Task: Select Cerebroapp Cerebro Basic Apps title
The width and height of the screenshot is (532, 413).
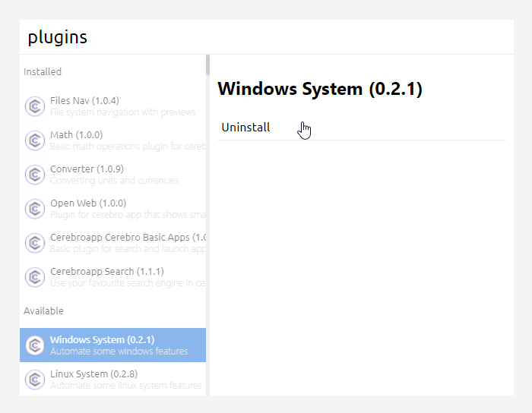Action: (x=128, y=238)
